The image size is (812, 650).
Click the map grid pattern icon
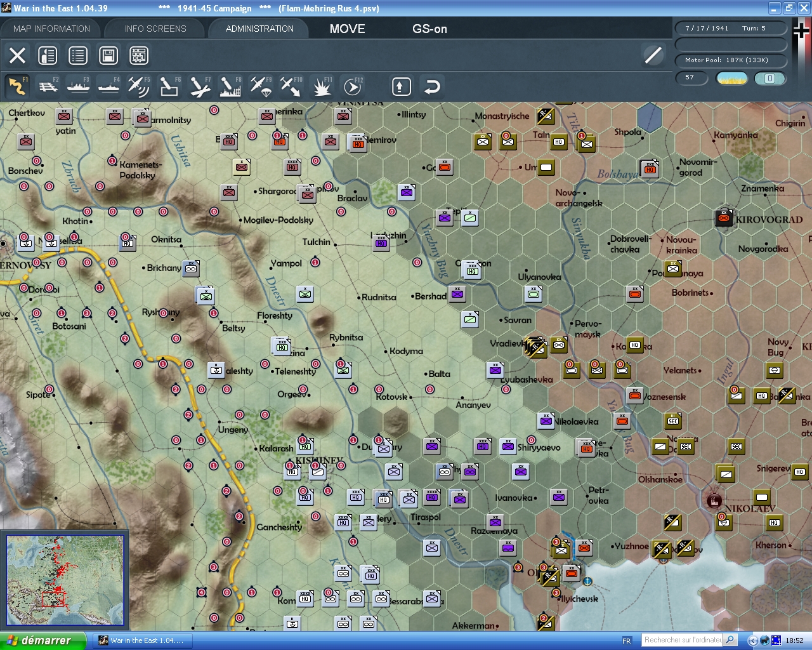coord(139,55)
